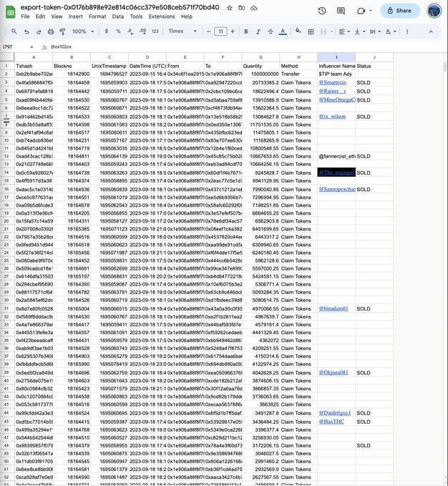Open the Help menu

point(187,16)
